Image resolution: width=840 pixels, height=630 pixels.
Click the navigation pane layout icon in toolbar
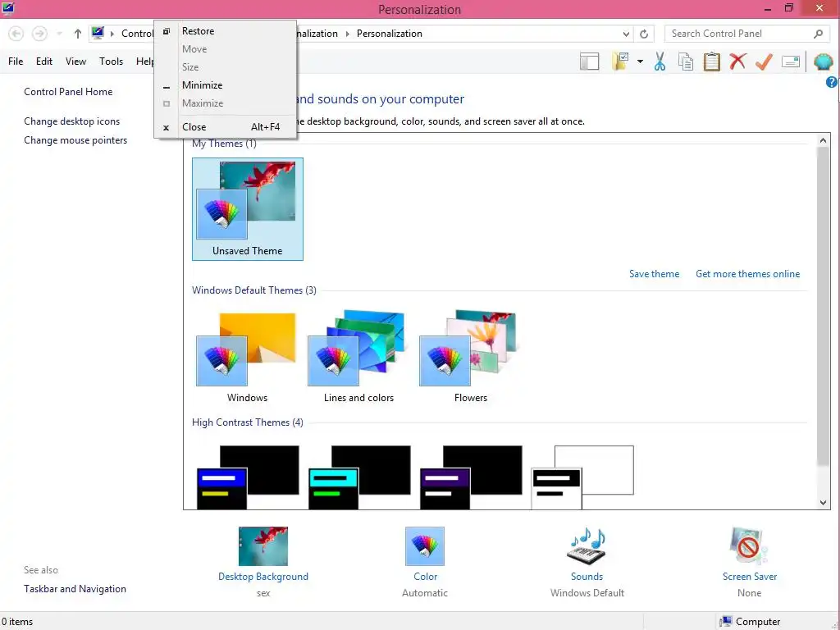(589, 62)
